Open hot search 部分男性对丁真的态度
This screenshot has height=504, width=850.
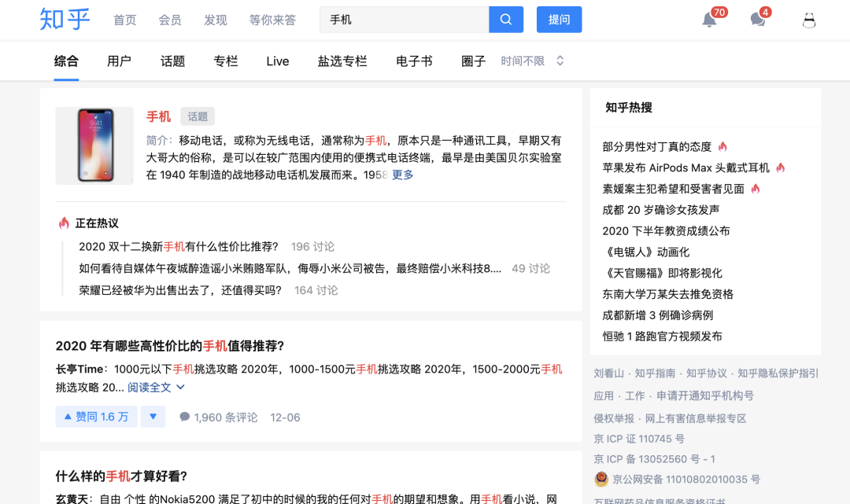point(656,147)
